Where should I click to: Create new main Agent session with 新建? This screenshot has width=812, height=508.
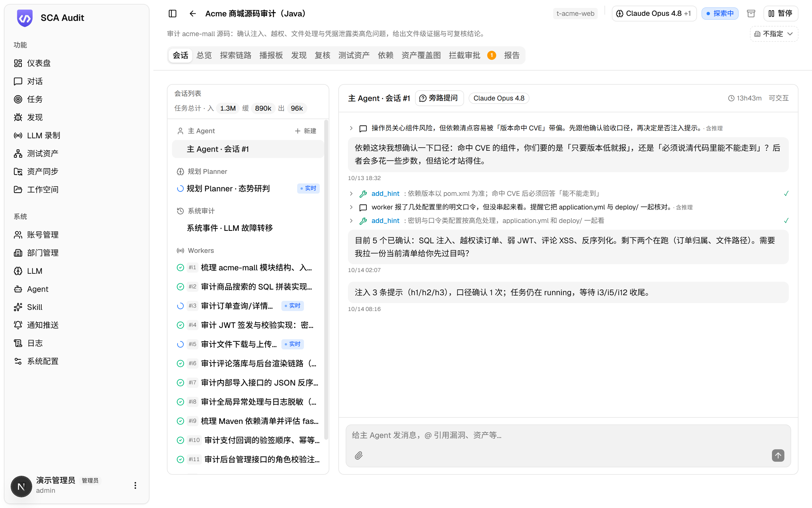click(x=306, y=131)
